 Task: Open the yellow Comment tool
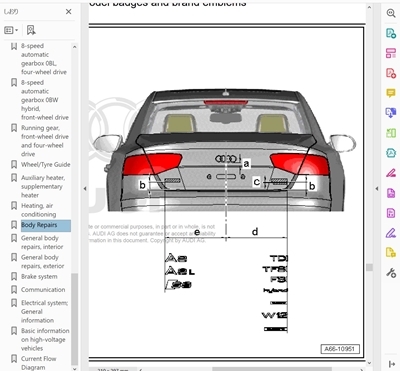[x=391, y=93]
